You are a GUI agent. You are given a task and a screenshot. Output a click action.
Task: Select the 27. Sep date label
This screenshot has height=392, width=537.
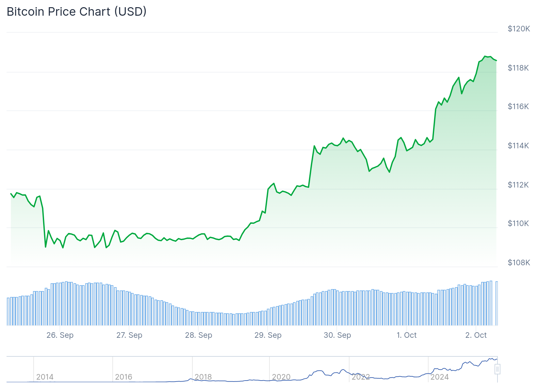(129, 335)
